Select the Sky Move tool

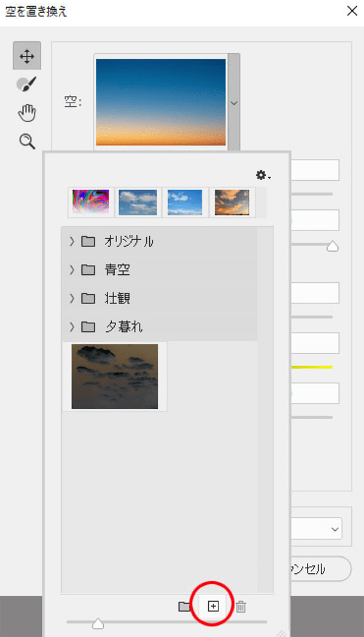[x=27, y=56]
